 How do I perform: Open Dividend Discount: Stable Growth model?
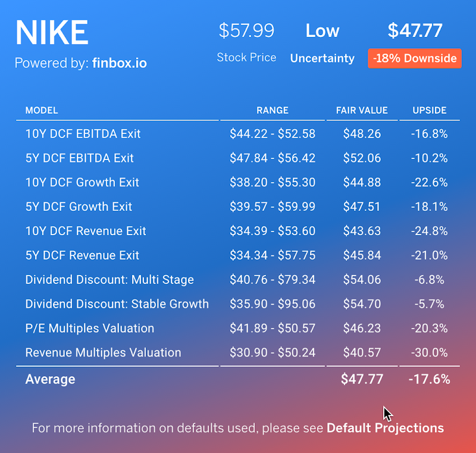tap(117, 304)
